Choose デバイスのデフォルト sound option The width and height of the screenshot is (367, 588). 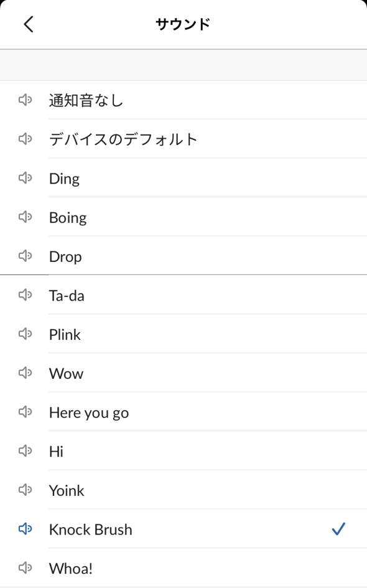coord(183,139)
